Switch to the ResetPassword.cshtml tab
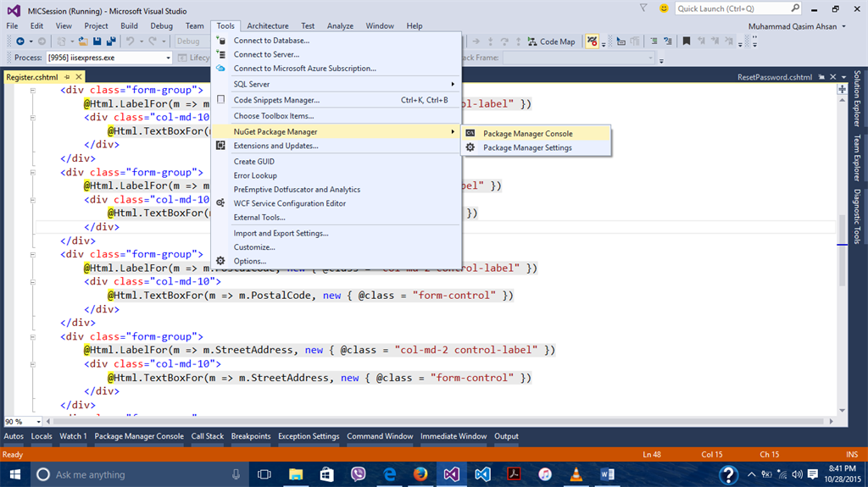 point(774,77)
